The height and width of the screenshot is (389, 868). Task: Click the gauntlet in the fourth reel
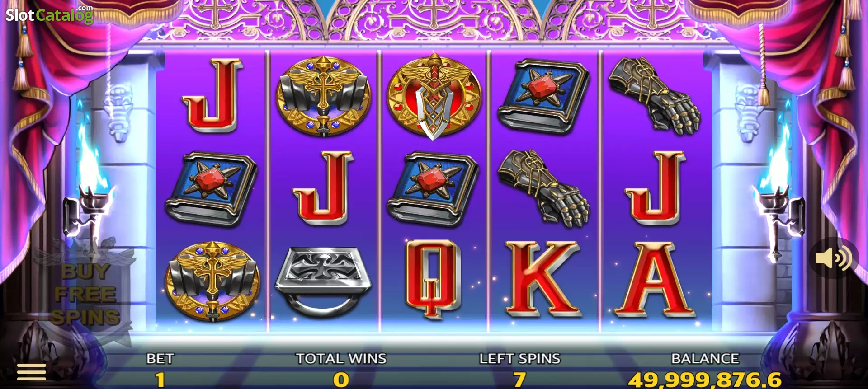coord(543,187)
